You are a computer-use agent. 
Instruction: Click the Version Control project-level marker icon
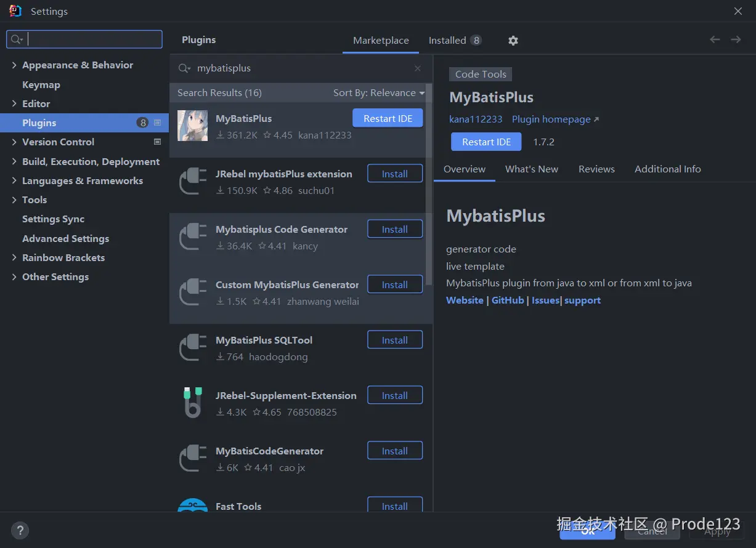click(157, 142)
